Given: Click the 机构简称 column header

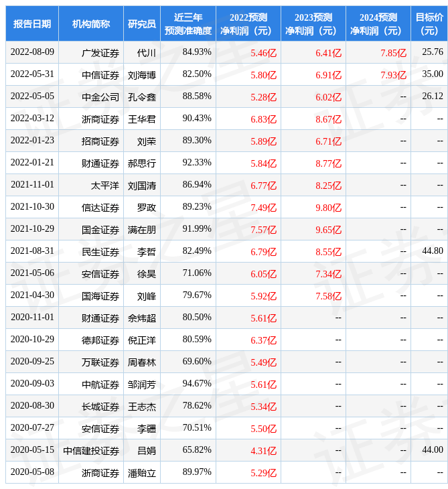Looking at the screenshot, I should click(91, 23).
